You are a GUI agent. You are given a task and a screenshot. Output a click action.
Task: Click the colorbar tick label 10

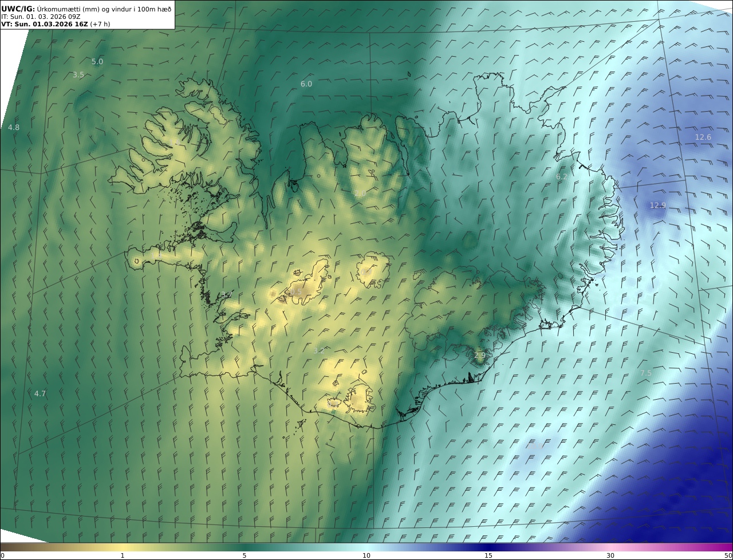[366, 555]
